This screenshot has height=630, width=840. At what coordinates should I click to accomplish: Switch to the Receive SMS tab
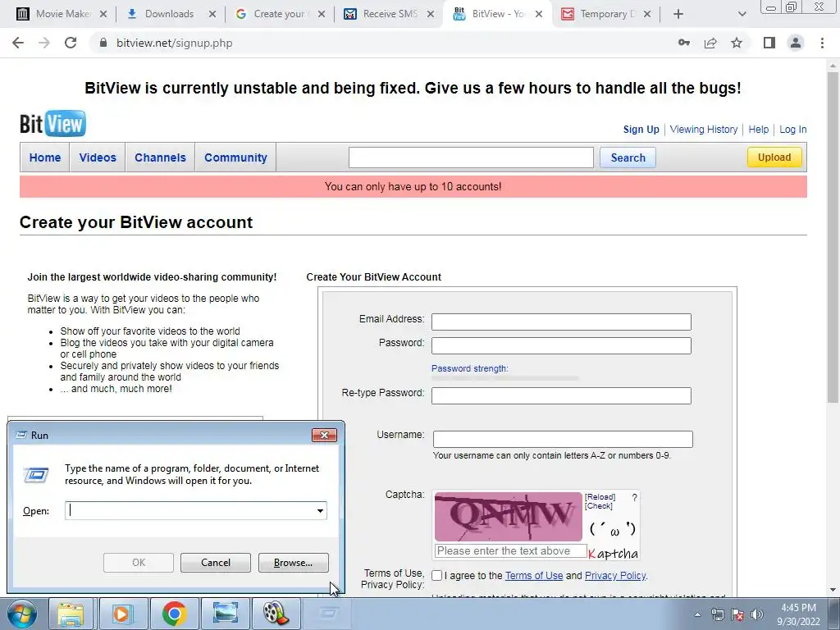click(388, 14)
